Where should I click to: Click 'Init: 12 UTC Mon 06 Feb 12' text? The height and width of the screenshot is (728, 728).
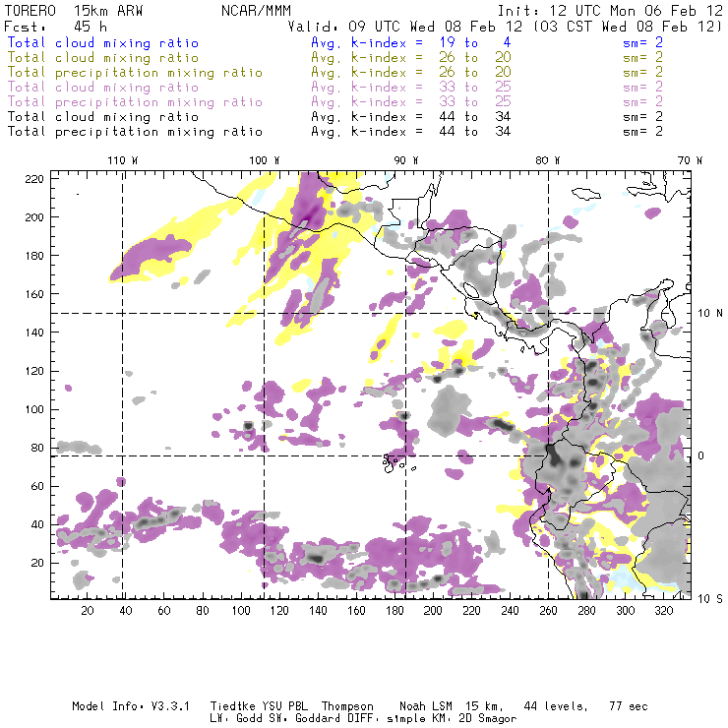610,11
